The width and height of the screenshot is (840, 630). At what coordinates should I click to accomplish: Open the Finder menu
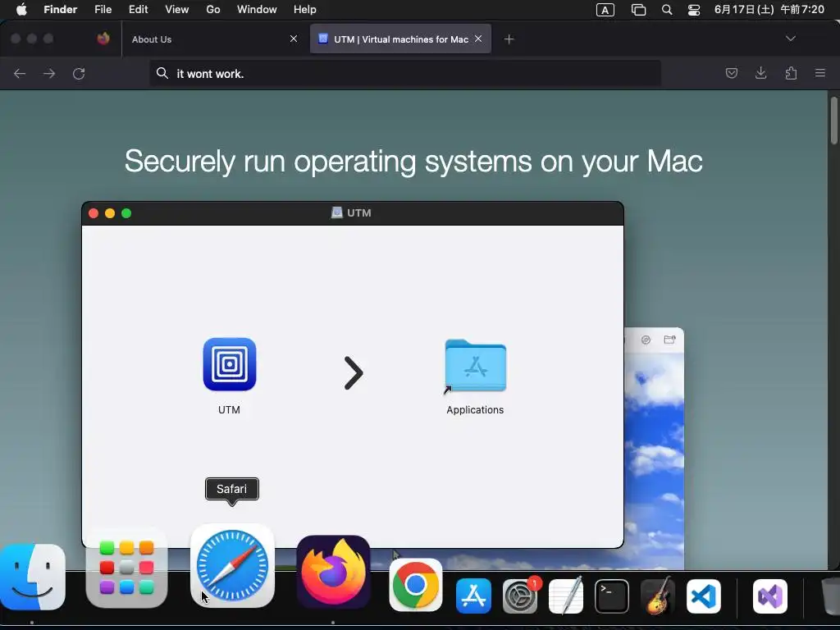pyautogui.click(x=61, y=10)
